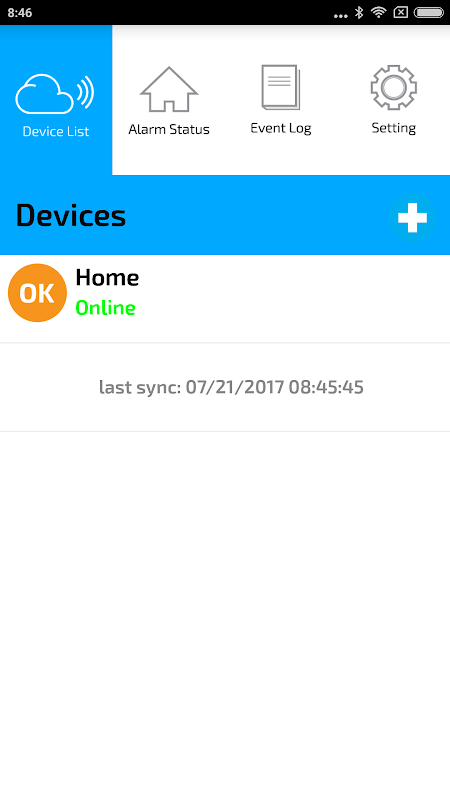
Task: Tap the three-dots status bar indicator
Action: coord(341,16)
